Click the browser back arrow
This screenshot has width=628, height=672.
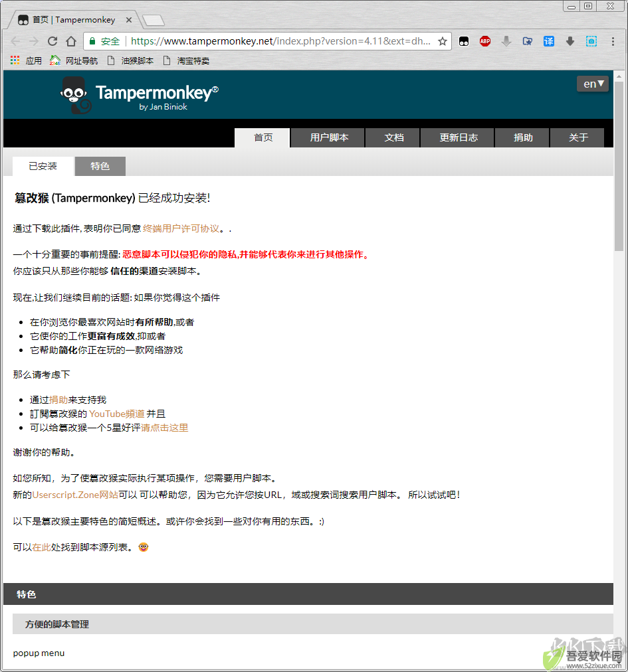click(15, 41)
